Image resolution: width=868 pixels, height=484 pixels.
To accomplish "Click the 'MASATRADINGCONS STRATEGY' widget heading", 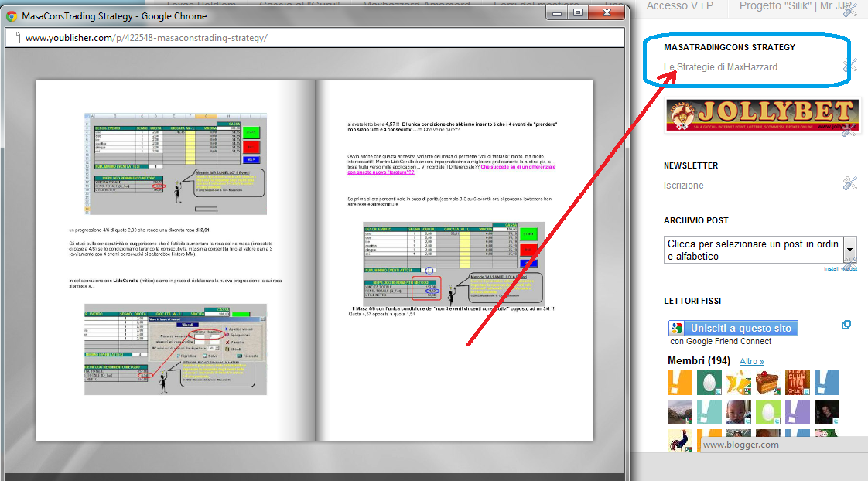I will tap(730, 47).
